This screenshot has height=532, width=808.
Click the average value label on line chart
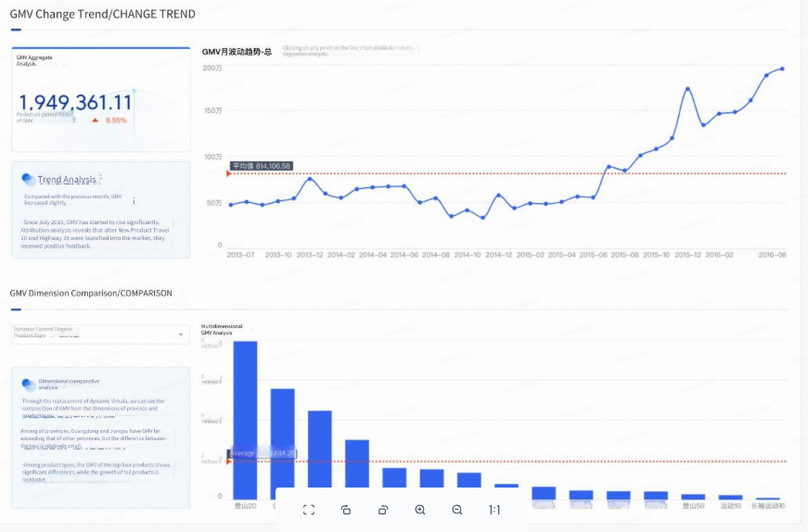point(262,166)
